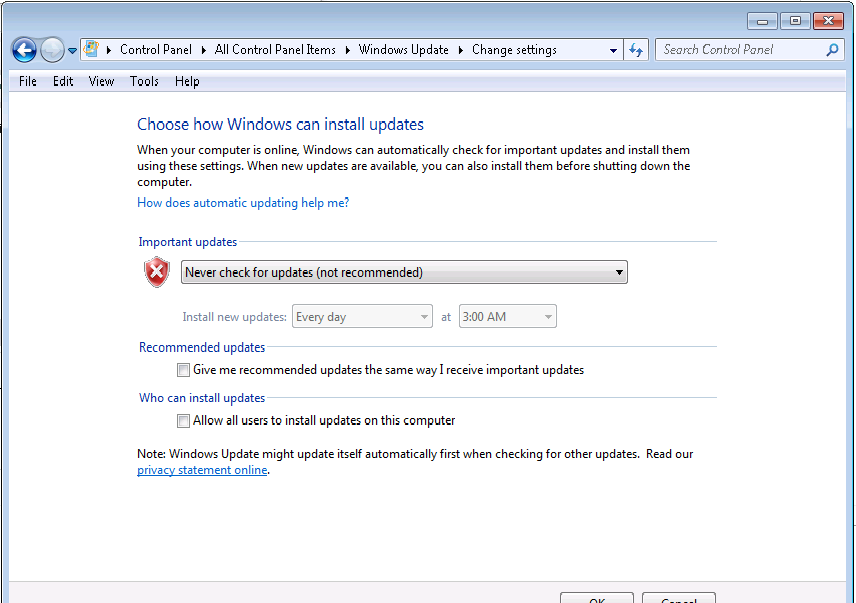Click the Search Control Panel field
856x603 pixels.
pos(740,49)
